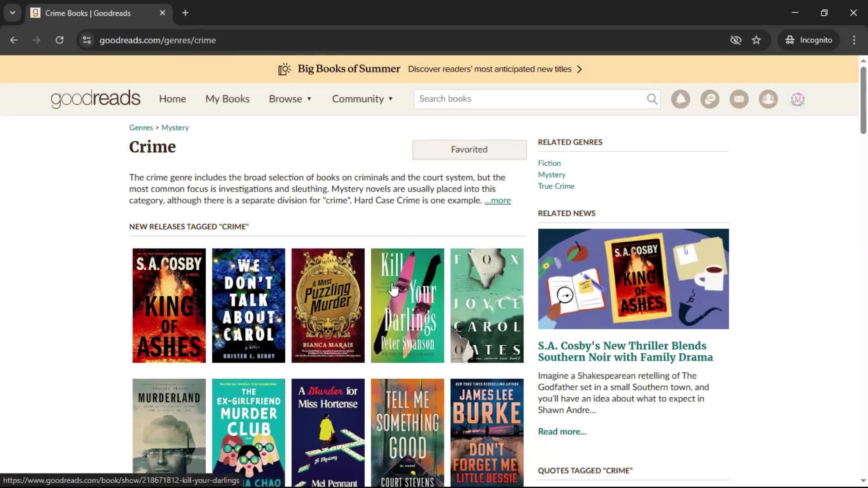Open The Ex-Girlfriend Murder Club cover
868x488 pixels.
249,432
